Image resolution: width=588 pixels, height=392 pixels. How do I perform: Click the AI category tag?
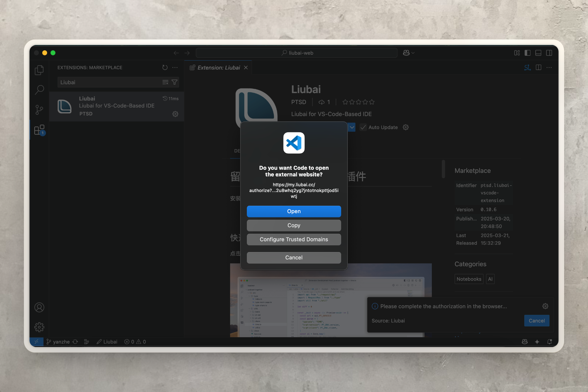pos(490,279)
